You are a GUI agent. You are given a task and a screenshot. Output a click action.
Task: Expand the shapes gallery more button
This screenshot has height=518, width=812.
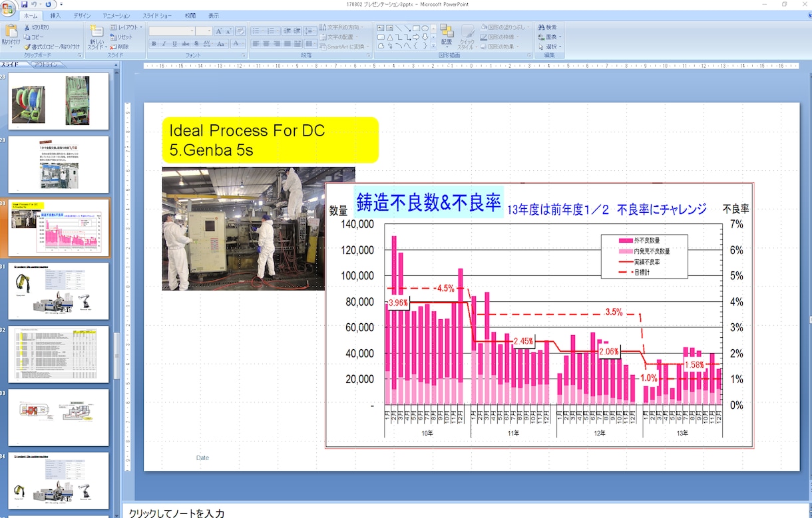(x=433, y=47)
